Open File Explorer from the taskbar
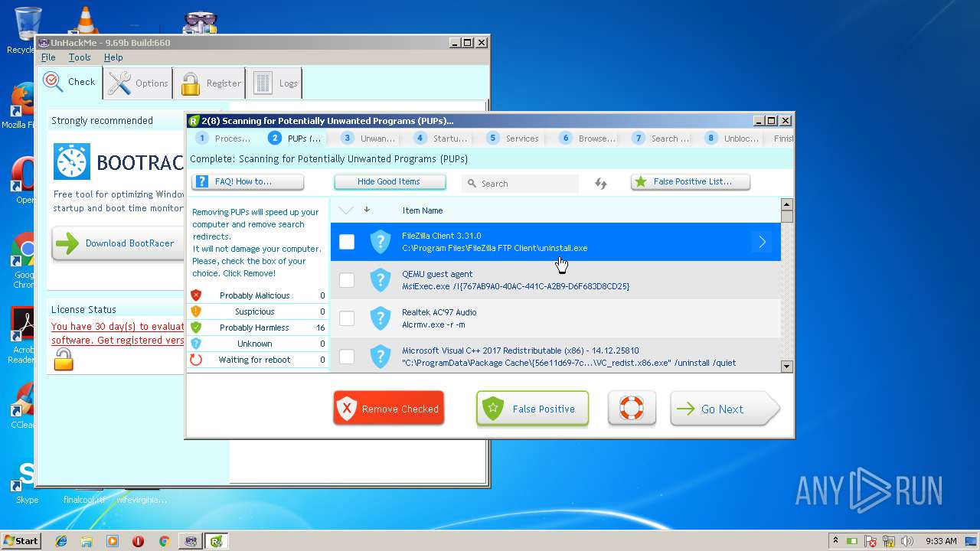The width and height of the screenshot is (980, 551). click(87, 541)
